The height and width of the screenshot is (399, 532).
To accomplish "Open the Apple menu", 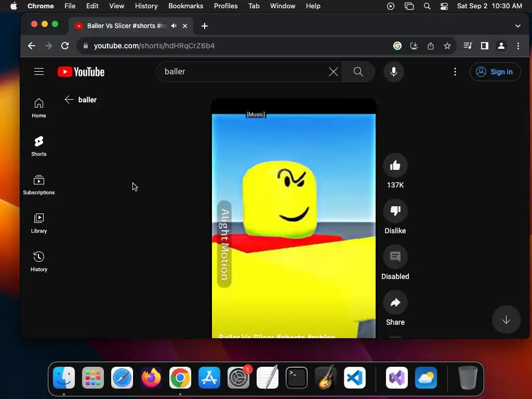I will tap(14, 6).
